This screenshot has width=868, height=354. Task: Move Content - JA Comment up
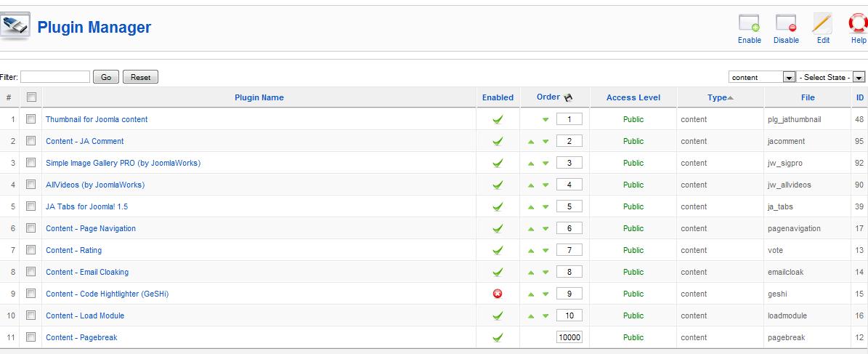click(531, 141)
